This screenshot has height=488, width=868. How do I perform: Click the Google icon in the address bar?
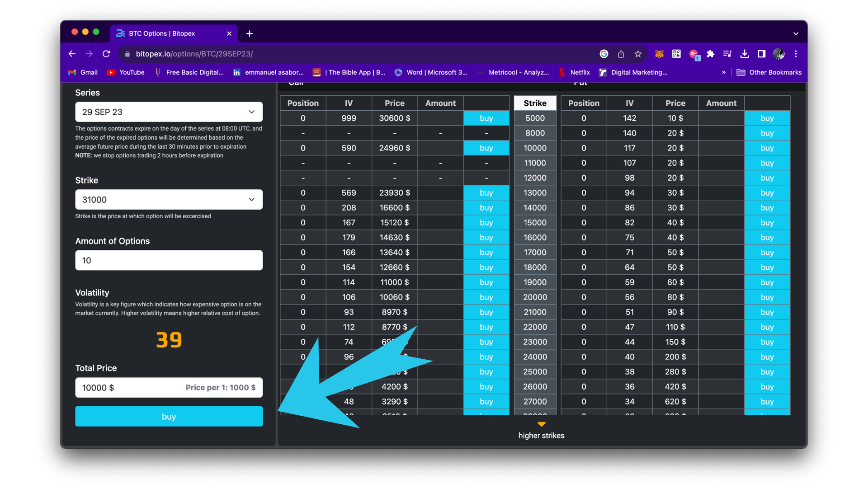point(604,54)
